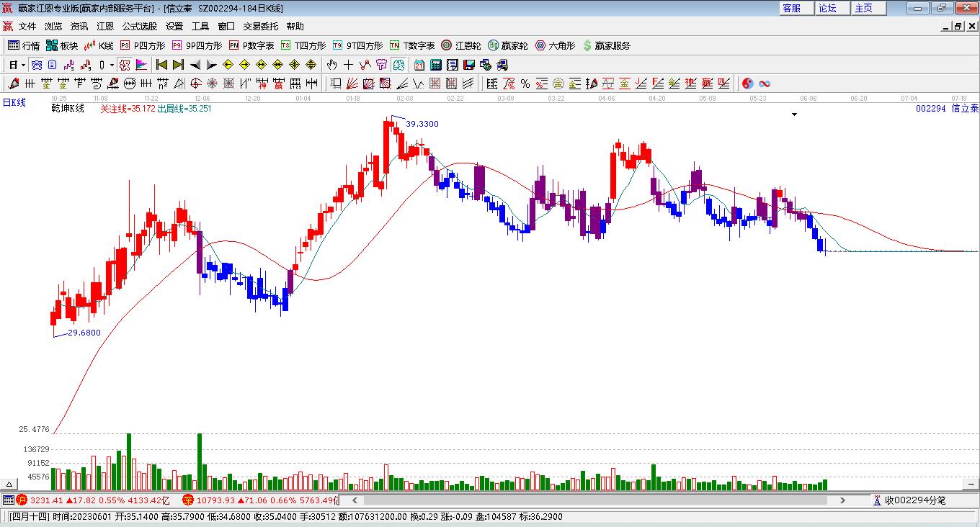Open the 9T四方形 tool
The width and height of the screenshot is (980, 527).
pyautogui.click(x=358, y=45)
